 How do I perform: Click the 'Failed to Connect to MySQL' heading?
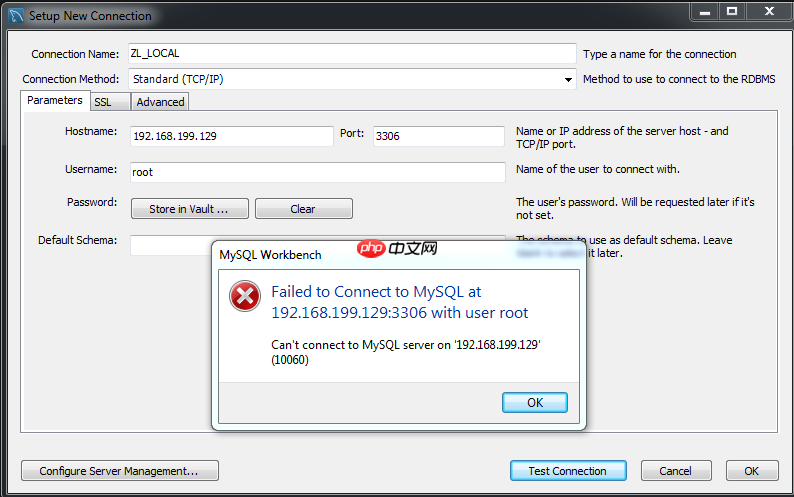[400, 302]
